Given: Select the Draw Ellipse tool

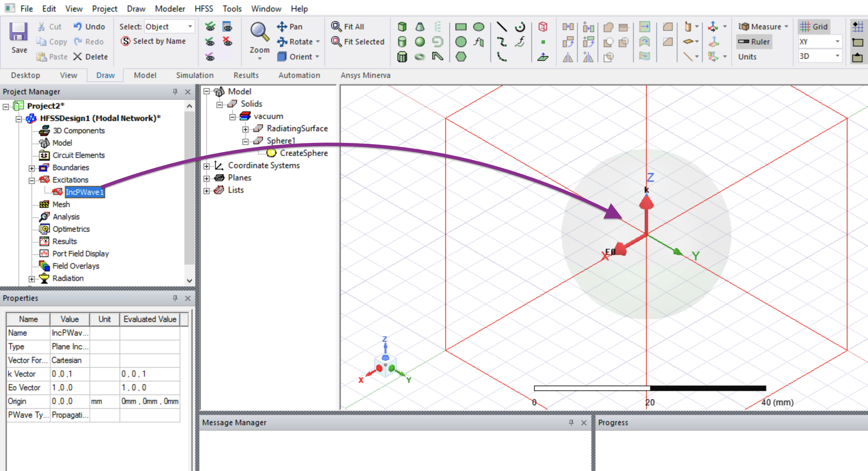Looking at the screenshot, I should click(x=479, y=26).
